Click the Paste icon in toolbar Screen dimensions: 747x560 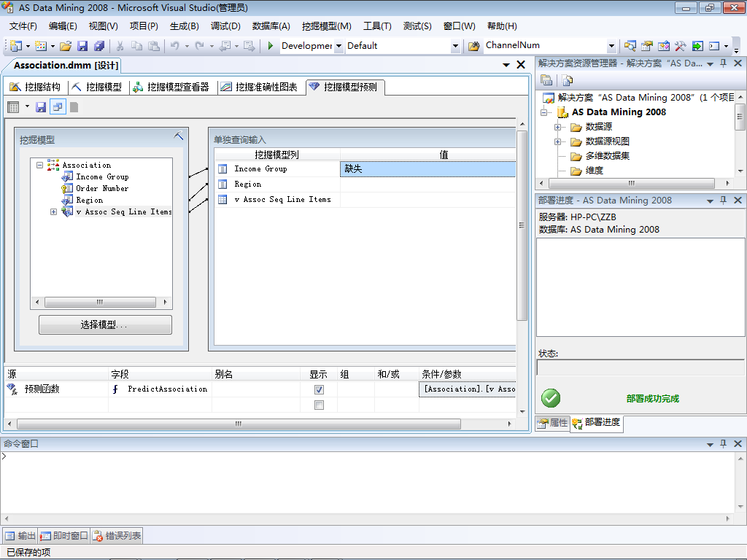pyautogui.click(x=153, y=46)
